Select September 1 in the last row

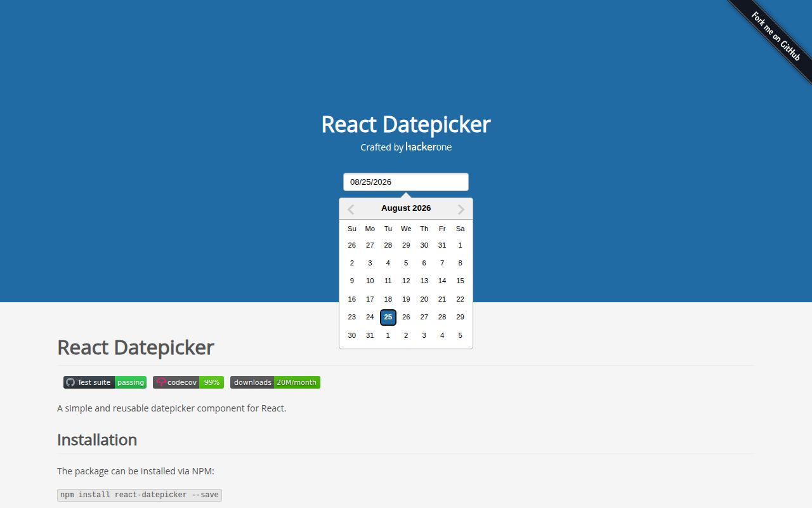tap(388, 335)
